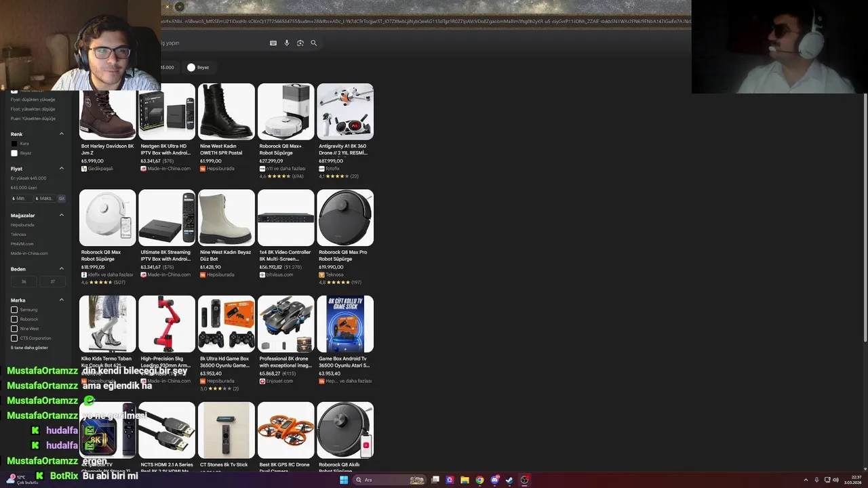Open a new browser tab with plus icon
Screen dimensions: 868x488
(179, 7)
